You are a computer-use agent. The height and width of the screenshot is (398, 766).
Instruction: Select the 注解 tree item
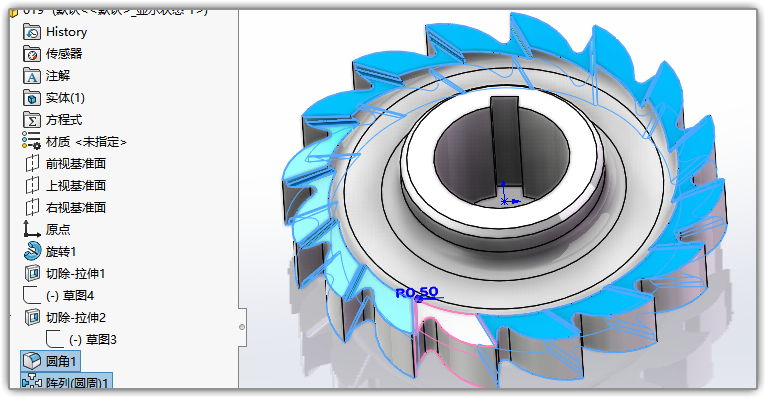pyautogui.click(x=58, y=76)
